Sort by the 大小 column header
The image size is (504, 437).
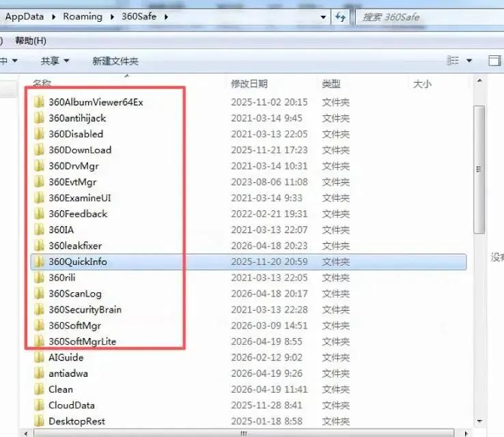pos(422,84)
